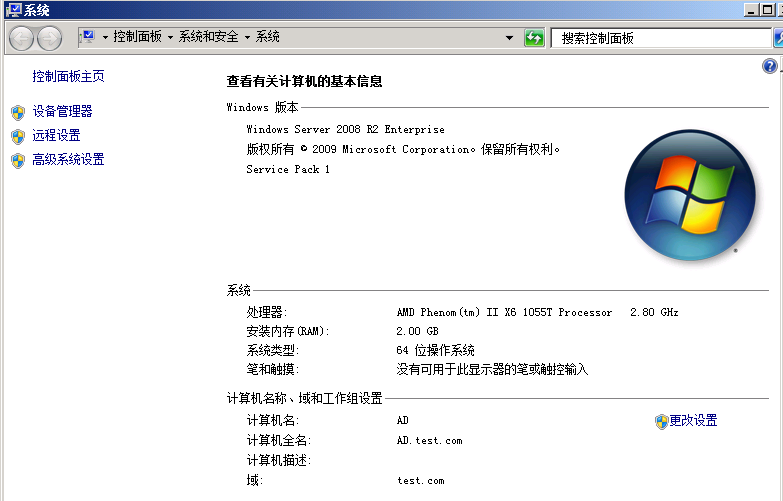
Task: Click the green refresh button
Action: (x=534, y=38)
